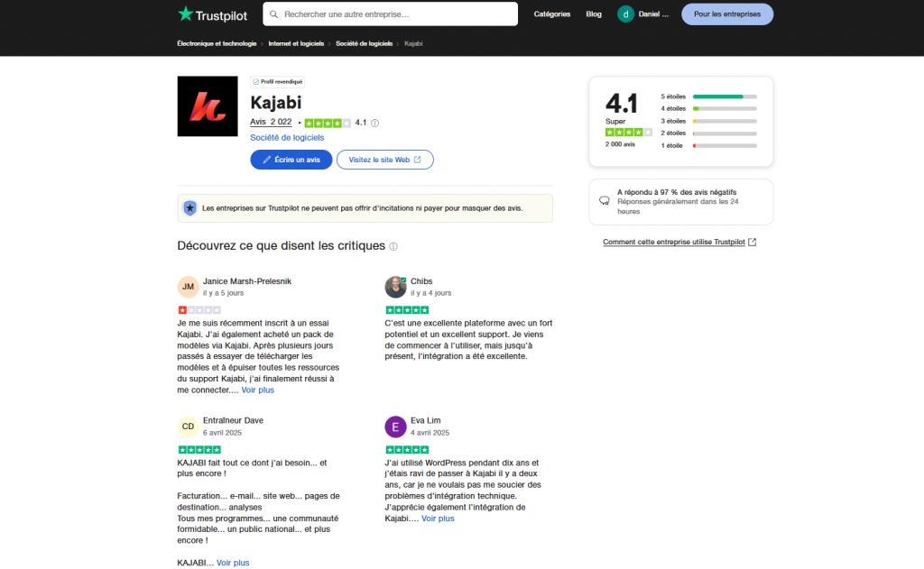Go to Société de logiciels breadcrumb
Screen dimensions: 924x569
pyautogui.click(x=365, y=43)
